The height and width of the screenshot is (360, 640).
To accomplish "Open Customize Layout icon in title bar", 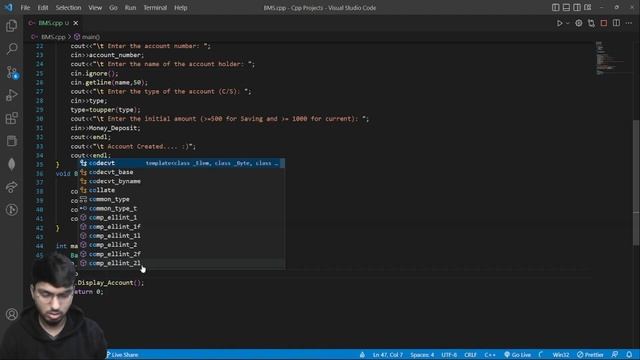I will point(588,7).
